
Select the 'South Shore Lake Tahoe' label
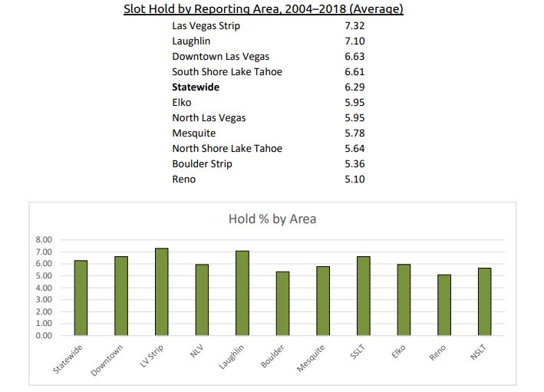coord(227,71)
